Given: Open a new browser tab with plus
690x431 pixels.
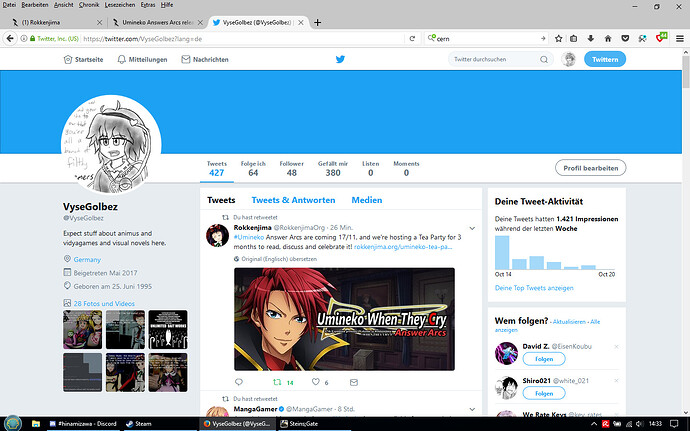Looking at the screenshot, I should [317, 22].
